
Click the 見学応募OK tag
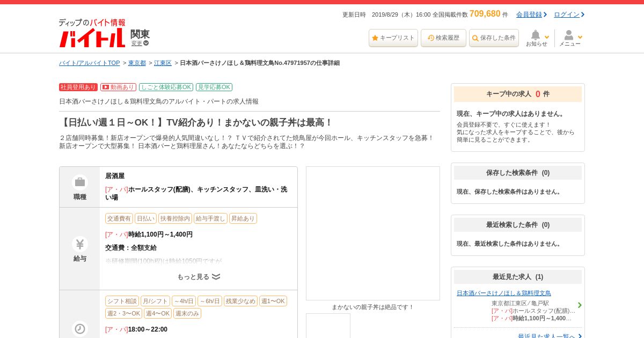[214, 87]
